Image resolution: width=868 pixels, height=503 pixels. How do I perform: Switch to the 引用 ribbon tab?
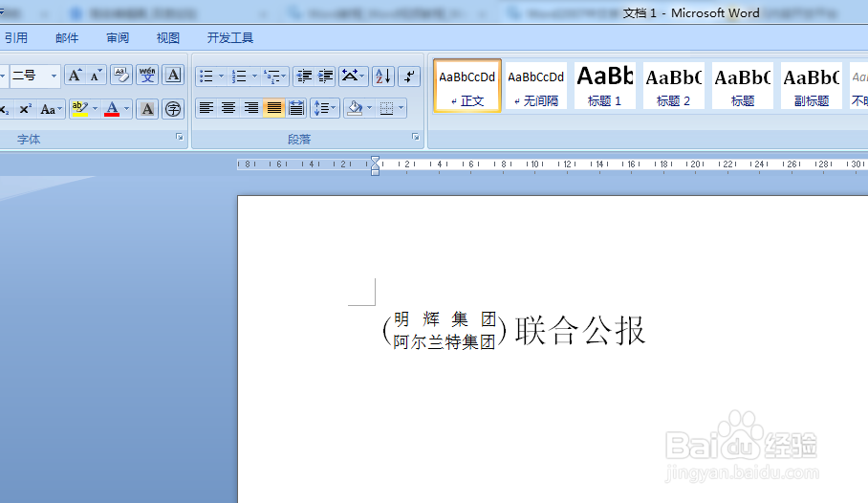(16, 37)
